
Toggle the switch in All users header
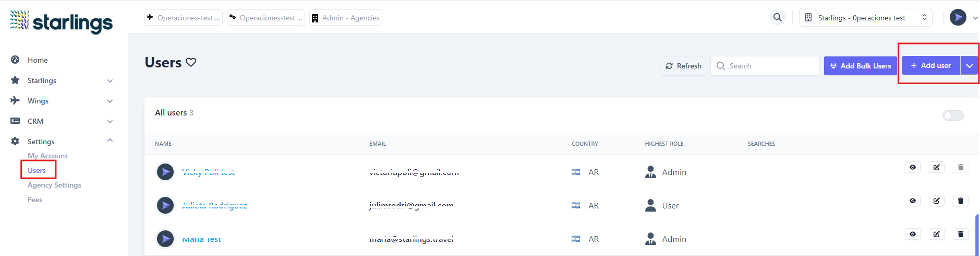click(x=953, y=115)
